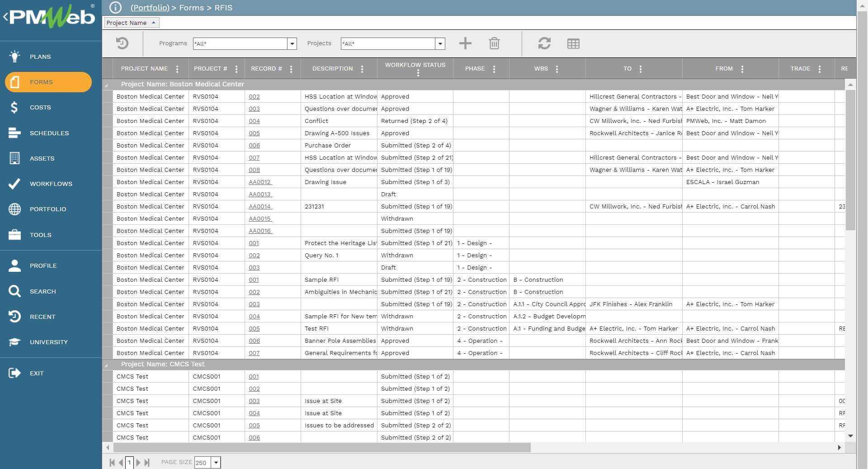Click 'Returned (Step 2 of 4)' status cell
The width and height of the screenshot is (868, 469).
pos(415,121)
